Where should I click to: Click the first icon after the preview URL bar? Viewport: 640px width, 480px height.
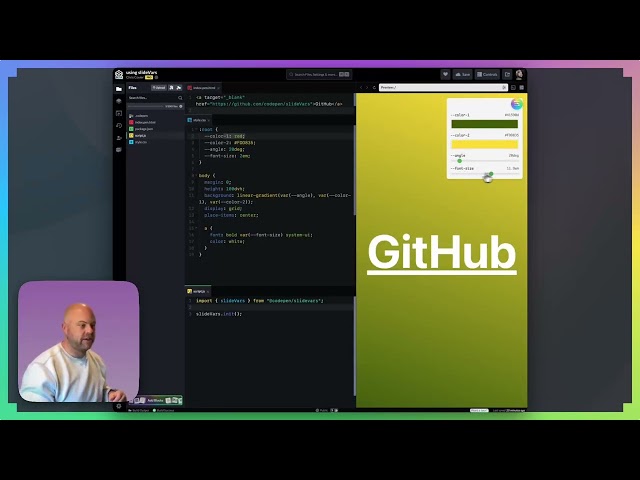pyautogui.click(x=513, y=87)
